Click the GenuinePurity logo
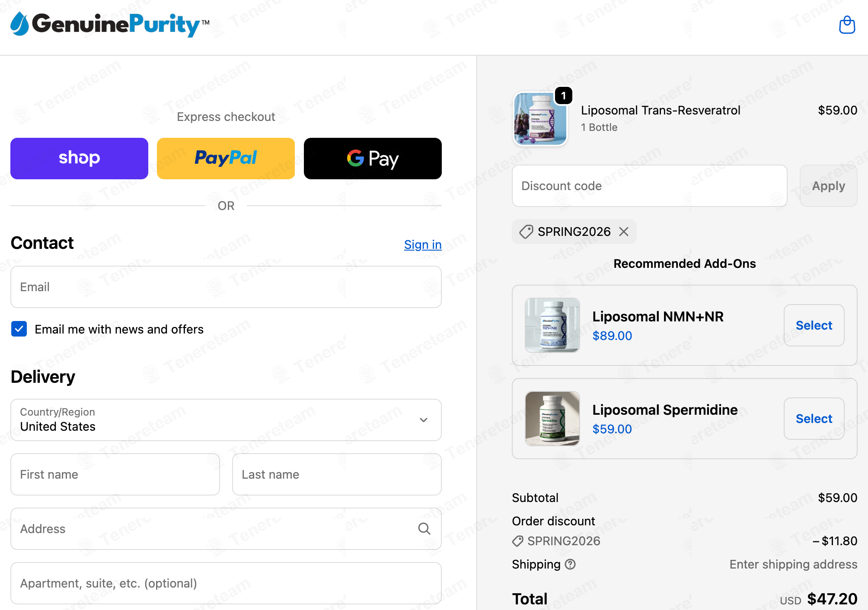Viewport: 868px width, 610px height. pyautogui.click(x=110, y=24)
